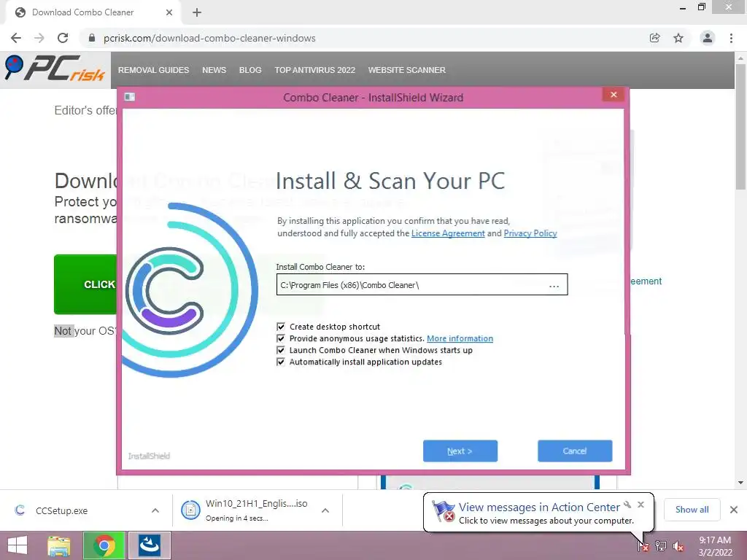747x560 pixels.
Task: Close the Download Combo Cleaner tab
Action: coord(169,12)
